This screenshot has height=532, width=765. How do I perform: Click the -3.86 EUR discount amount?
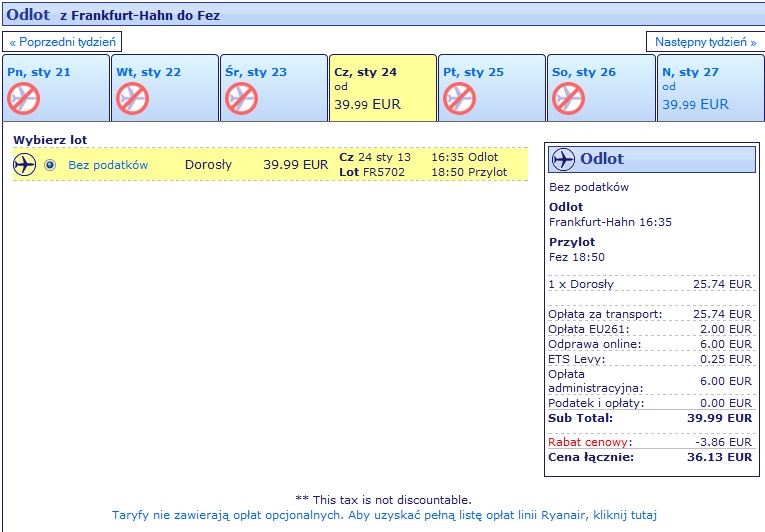pyautogui.click(x=724, y=442)
